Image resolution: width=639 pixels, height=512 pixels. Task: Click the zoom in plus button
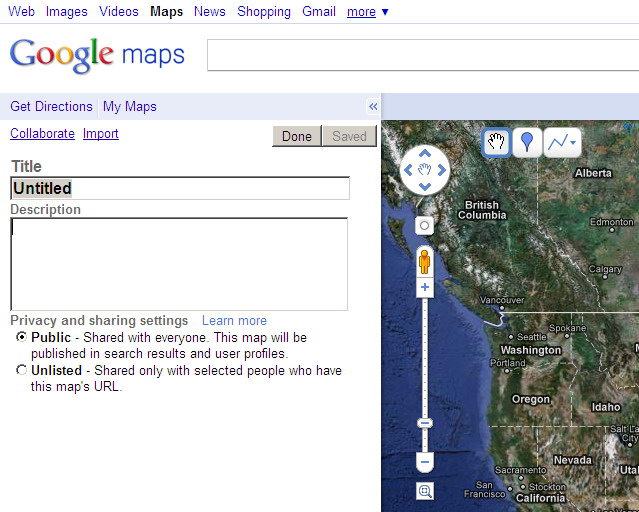click(x=424, y=287)
